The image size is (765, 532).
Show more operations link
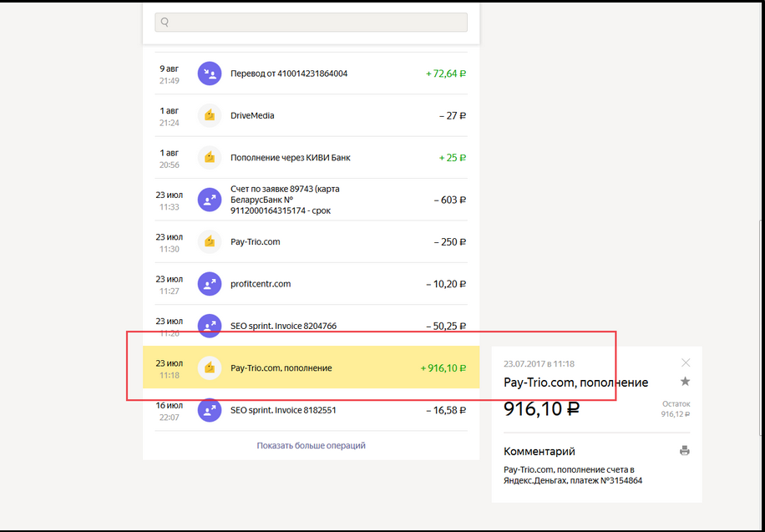[x=312, y=446]
